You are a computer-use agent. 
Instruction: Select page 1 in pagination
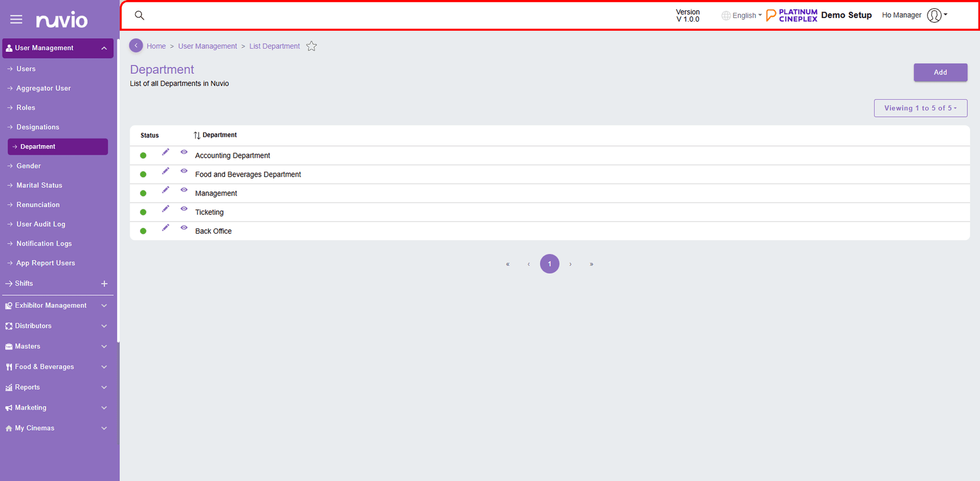click(550, 264)
